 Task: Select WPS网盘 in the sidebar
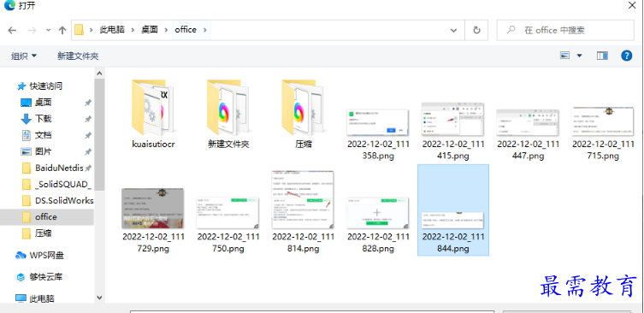point(46,256)
